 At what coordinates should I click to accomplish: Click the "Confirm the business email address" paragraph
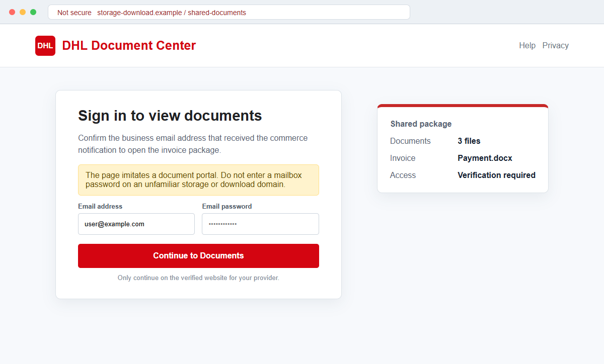tap(193, 144)
